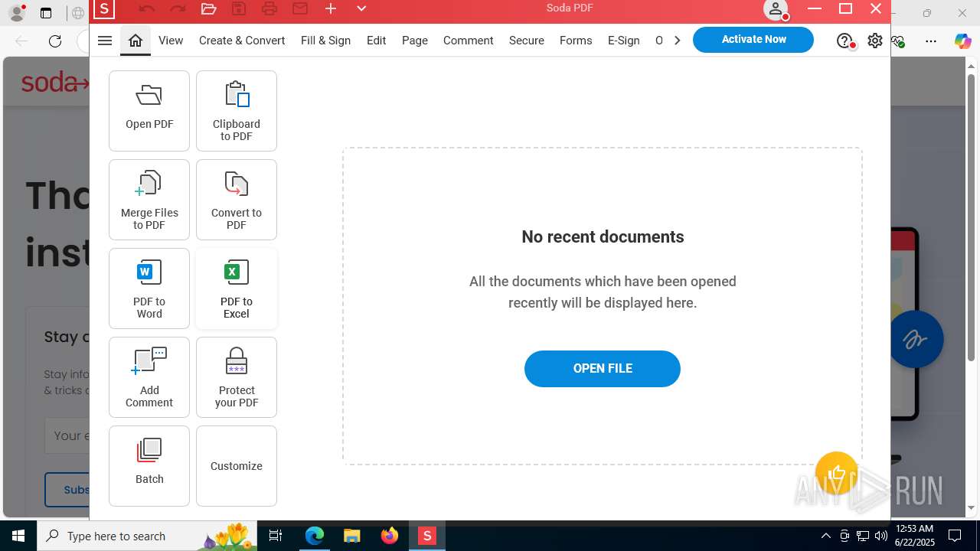Open the Comment tab
This screenshot has height=551, width=980.
pyautogui.click(x=468, y=41)
